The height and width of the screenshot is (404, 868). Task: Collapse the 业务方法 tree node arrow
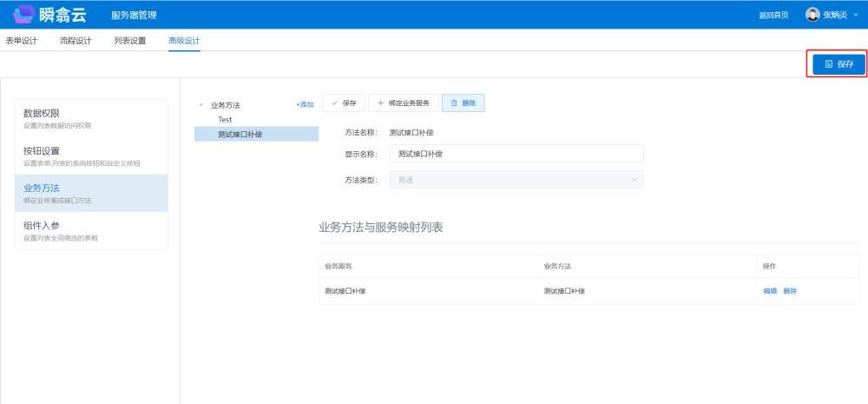[201, 105]
